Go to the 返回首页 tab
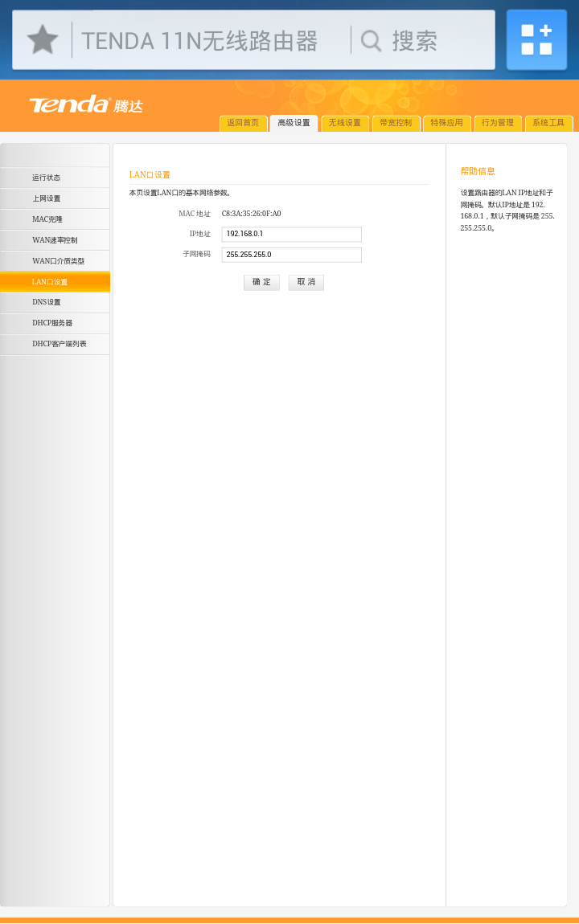Screen dimensions: 579x924 (243, 123)
